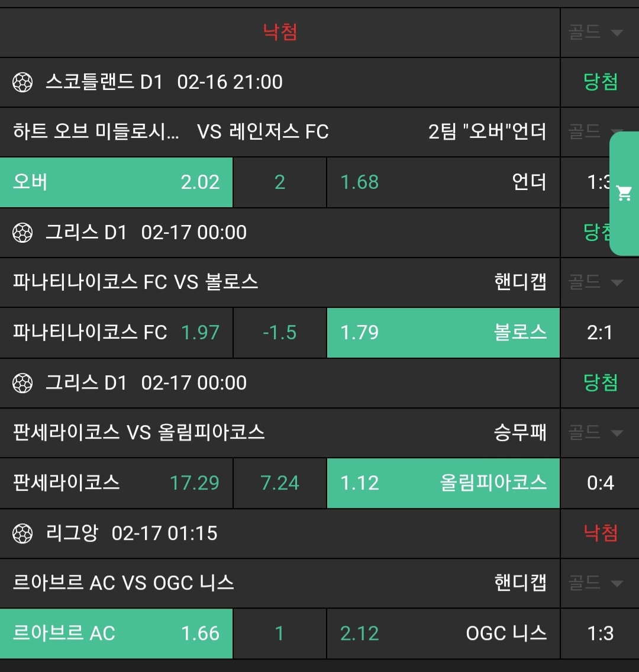Pick OGC 니스 at 2.12 odds
The image size is (639, 672).
click(443, 634)
